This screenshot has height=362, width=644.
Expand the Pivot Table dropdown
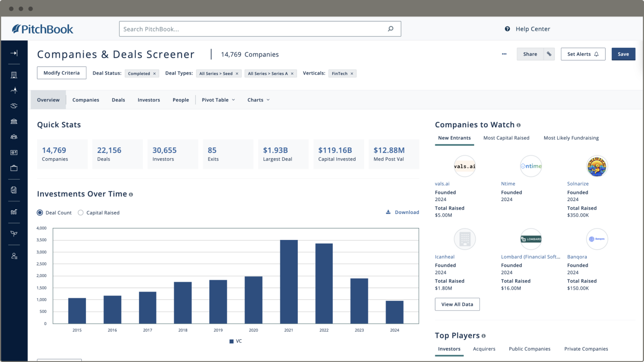(x=218, y=100)
